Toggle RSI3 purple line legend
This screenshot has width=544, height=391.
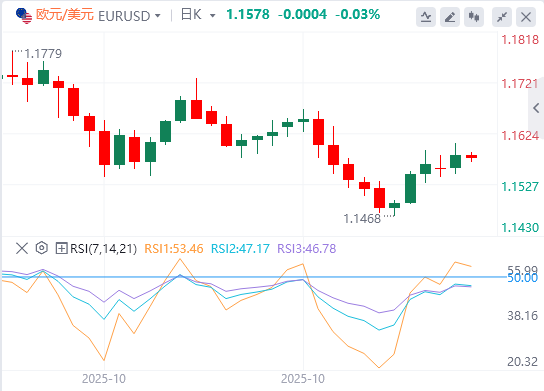coord(307,248)
